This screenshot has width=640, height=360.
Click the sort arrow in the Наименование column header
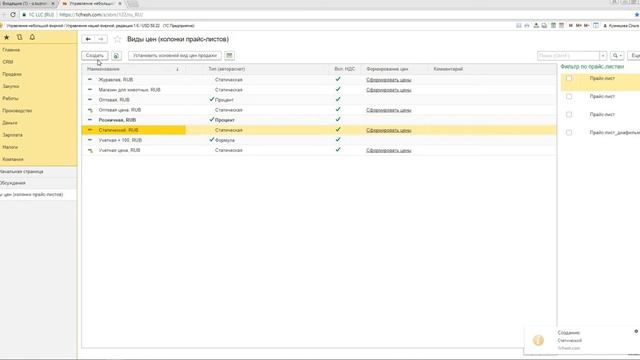click(x=177, y=69)
